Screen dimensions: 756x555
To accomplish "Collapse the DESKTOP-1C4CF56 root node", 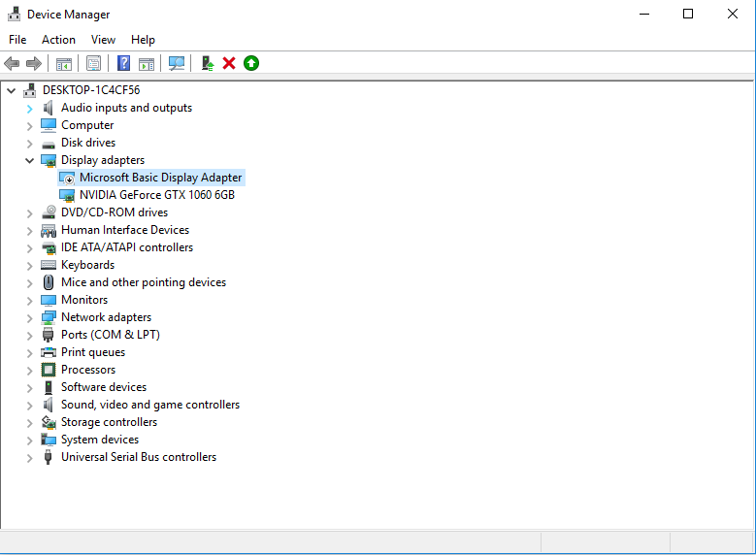I will 11,90.
